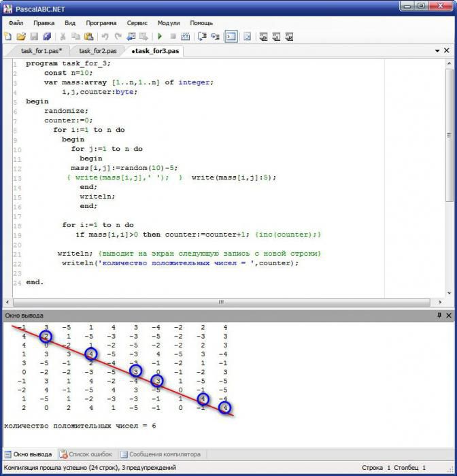Click the Cut scissors icon
Viewport: 457px width, 476px height.
pos(63,37)
